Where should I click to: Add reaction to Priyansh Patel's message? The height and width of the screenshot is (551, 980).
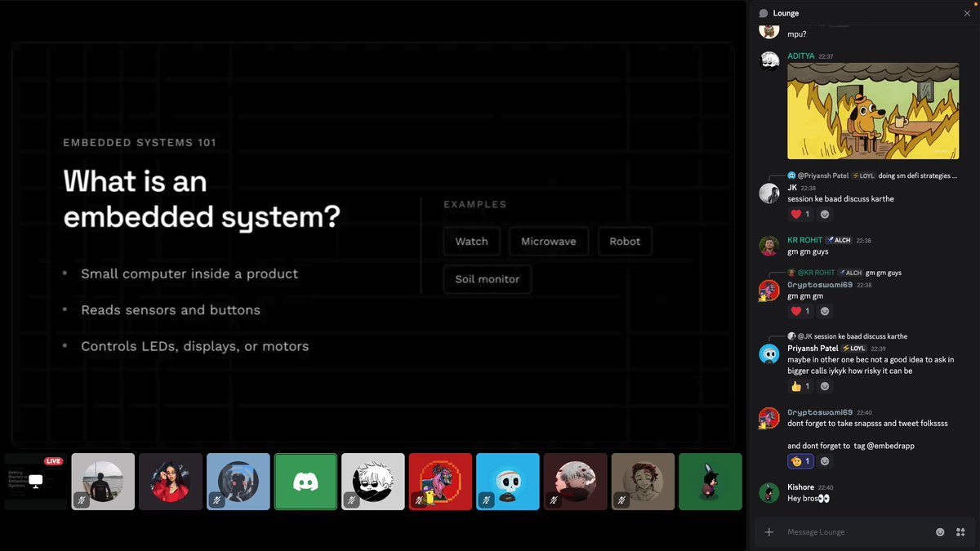pyautogui.click(x=825, y=386)
